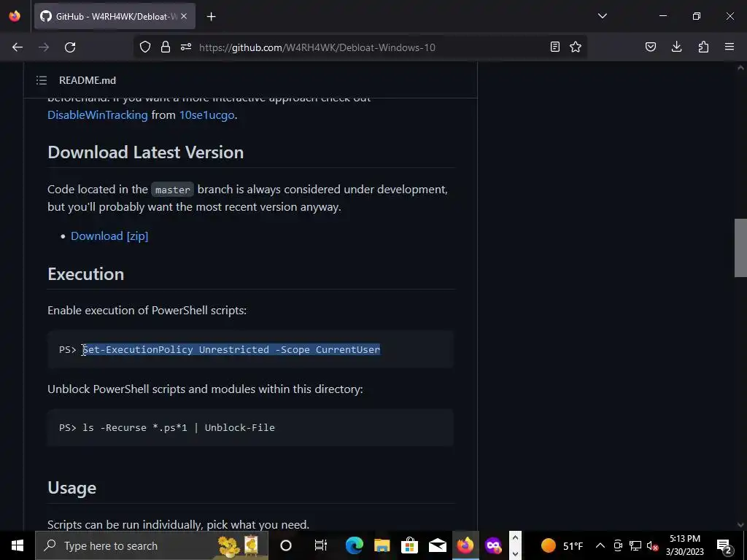Screen dimensions: 747x560
Task: Click the README.md file name label
Action: coord(88,80)
